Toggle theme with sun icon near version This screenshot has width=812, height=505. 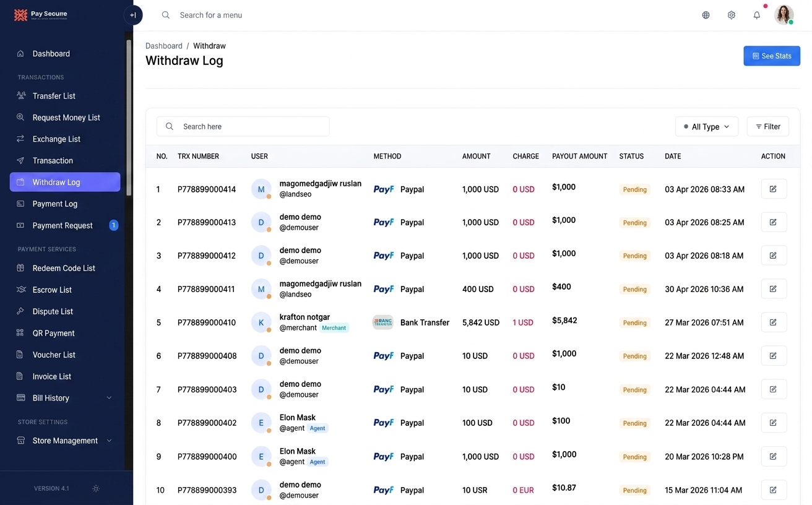click(96, 488)
